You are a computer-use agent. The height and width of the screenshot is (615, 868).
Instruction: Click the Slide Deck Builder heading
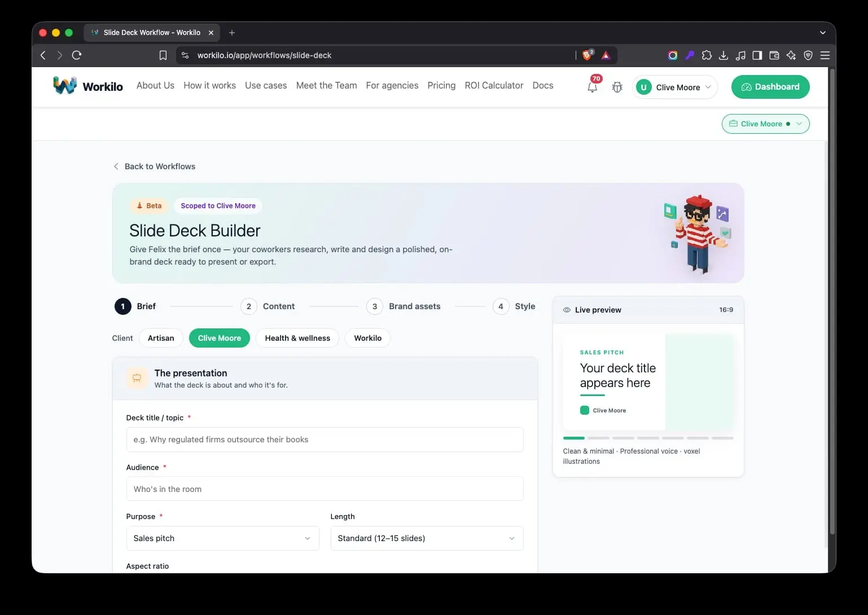point(195,230)
